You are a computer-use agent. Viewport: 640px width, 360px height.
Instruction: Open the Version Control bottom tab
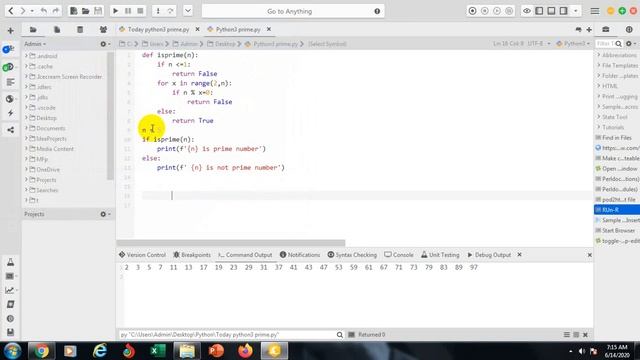(x=142, y=255)
